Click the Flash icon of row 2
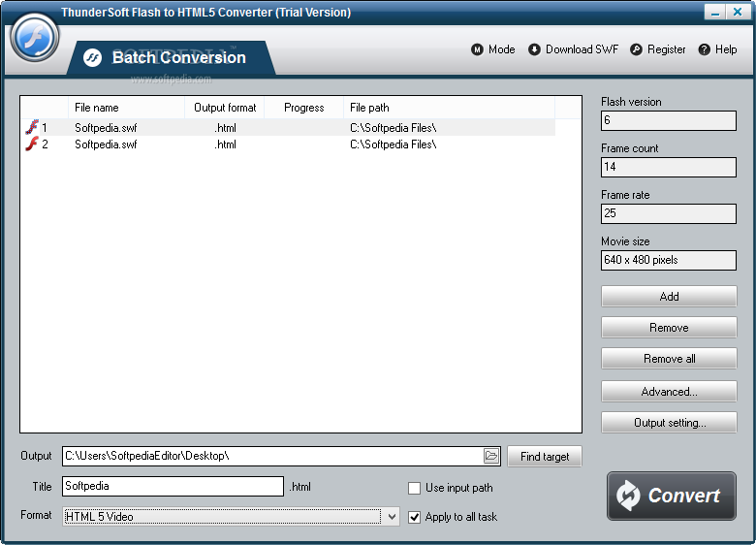The width and height of the screenshot is (756, 545). pos(31,144)
